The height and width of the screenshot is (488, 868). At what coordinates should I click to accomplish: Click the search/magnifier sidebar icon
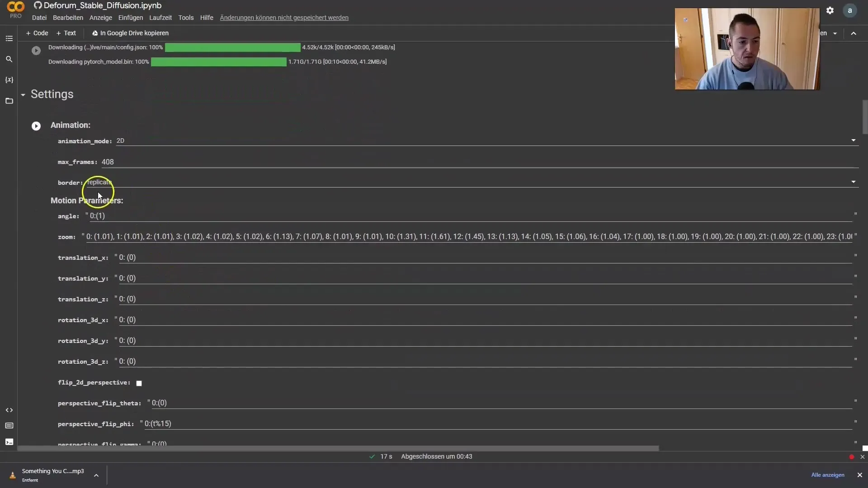point(9,59)
